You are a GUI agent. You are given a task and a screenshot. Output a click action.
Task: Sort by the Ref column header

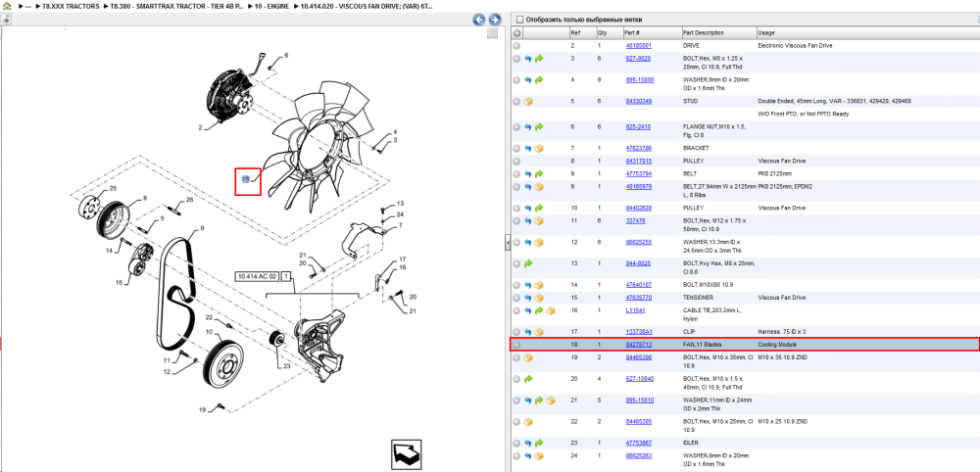pyautogui.click(x=575, y=33)
